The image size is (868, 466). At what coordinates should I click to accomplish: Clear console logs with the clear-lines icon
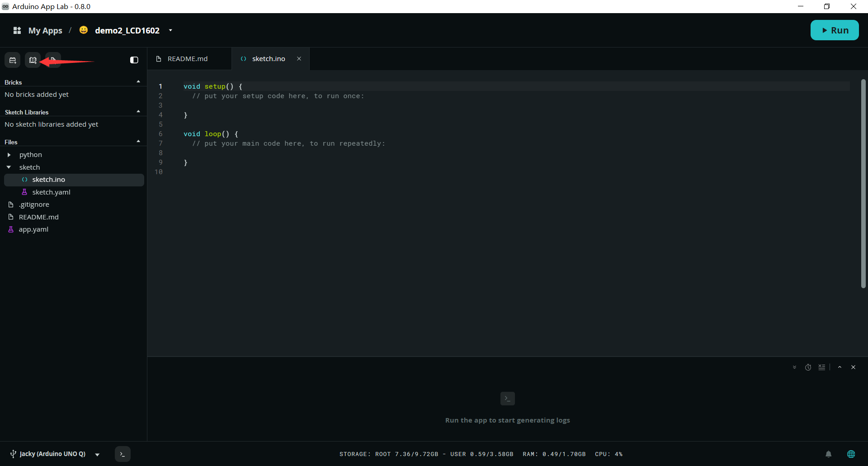[x=821, y=367]
